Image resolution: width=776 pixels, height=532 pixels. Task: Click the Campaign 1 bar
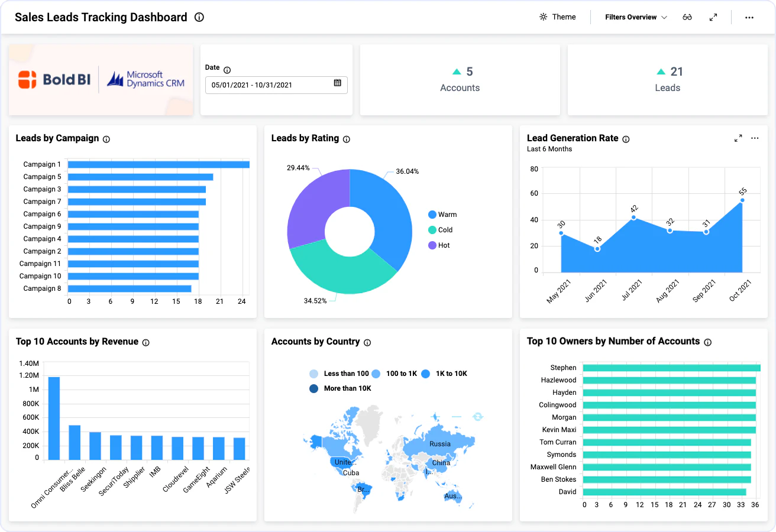click(159, 164)
